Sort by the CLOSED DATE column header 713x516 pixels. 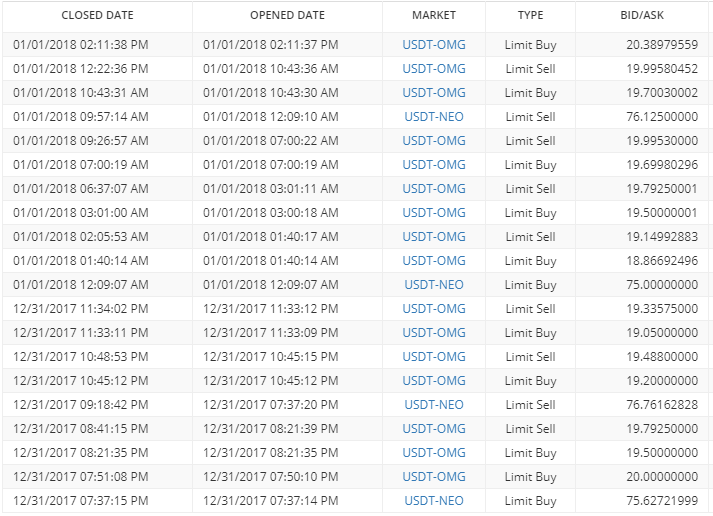point(97,15)
